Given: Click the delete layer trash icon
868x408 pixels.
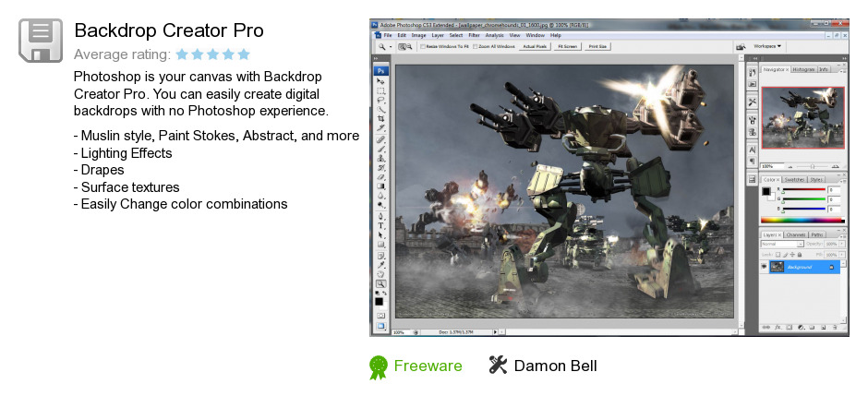Looking at the screenshot, I should [835, 327].
